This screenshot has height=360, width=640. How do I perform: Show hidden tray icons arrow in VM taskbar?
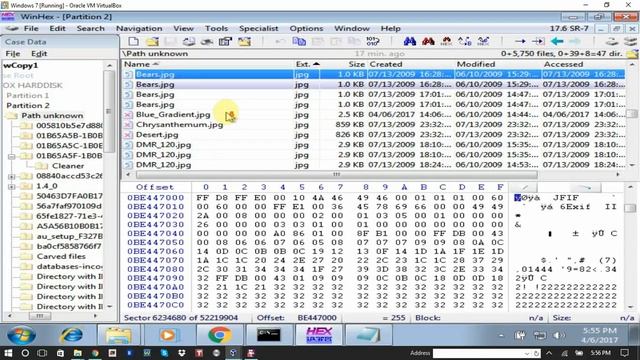(501, 336)
